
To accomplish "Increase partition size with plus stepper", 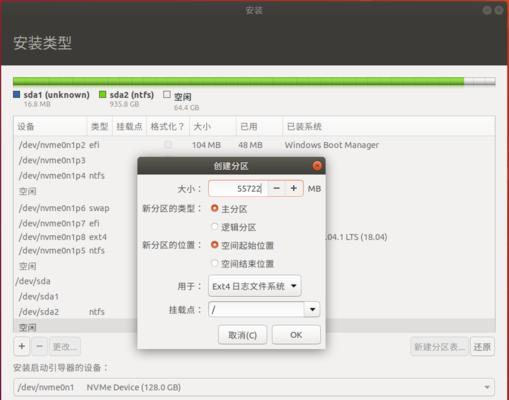I will click(294, 189).
